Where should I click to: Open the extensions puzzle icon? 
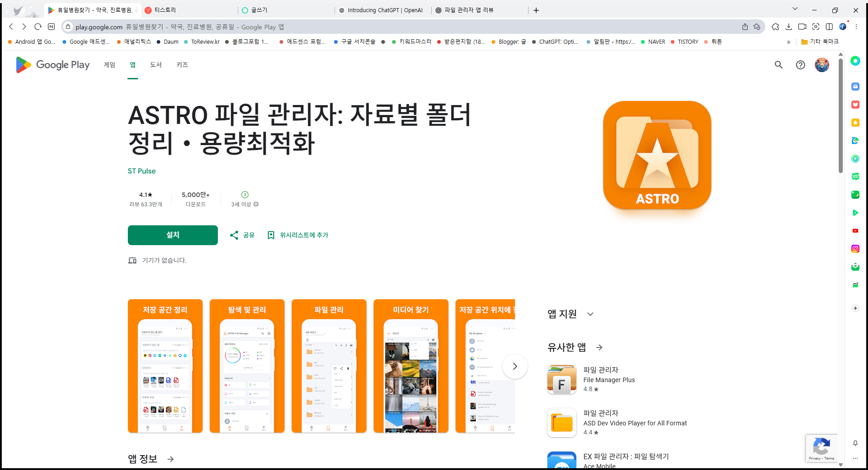point(775,27)
